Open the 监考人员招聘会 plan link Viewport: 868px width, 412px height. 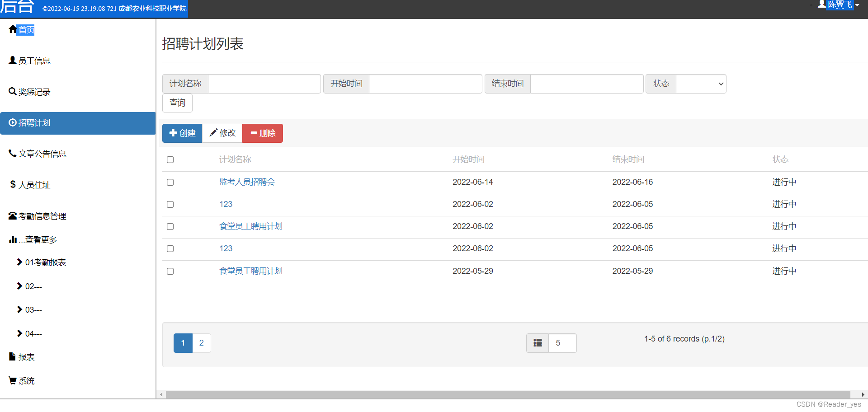point(247,182)
